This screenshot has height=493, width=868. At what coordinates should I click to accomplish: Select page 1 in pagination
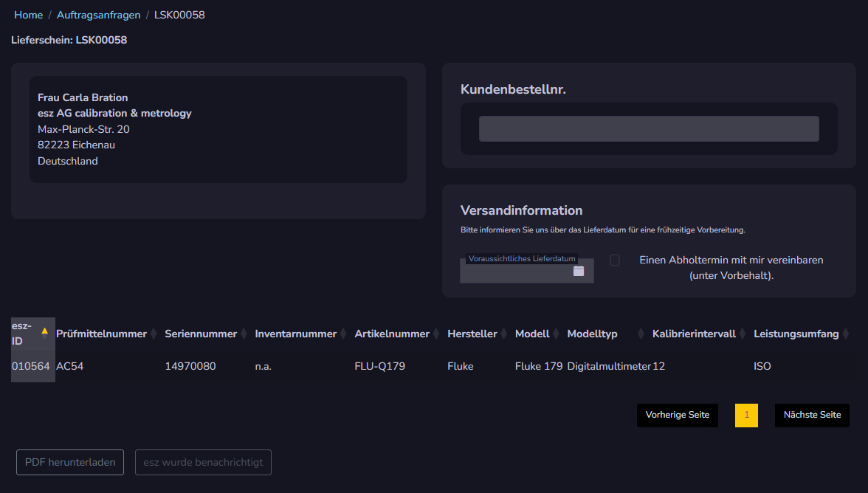746,415
